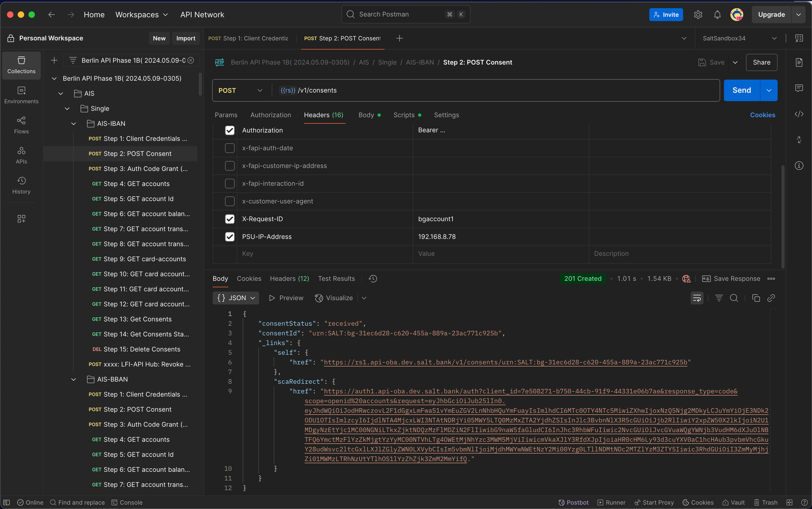The image size is (812, 509).
Task: Open the configure sidebar apps icon
Action: pyautogui.click(x=21, y=219)
